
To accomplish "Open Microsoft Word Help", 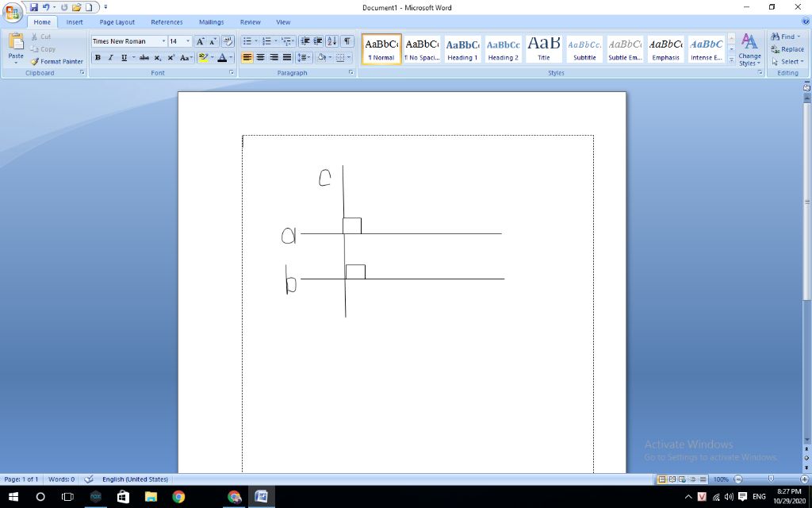I will [806, 21].
